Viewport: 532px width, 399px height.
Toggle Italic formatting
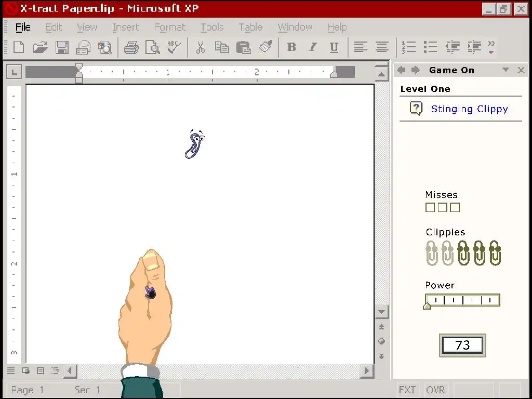tap(313, 47)
